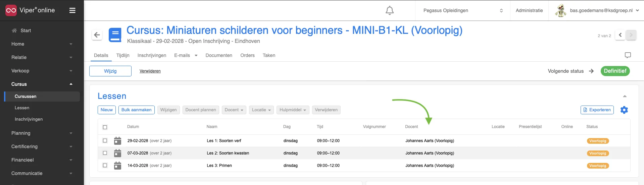Sort by the Naam column header
Screen dimensions: 644x185
[x=212, y=127]
